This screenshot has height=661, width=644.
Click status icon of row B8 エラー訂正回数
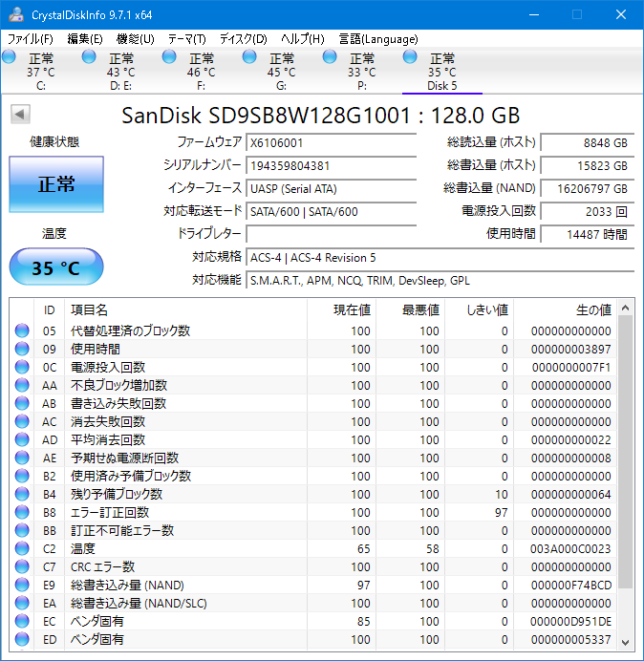coord(22,512)
